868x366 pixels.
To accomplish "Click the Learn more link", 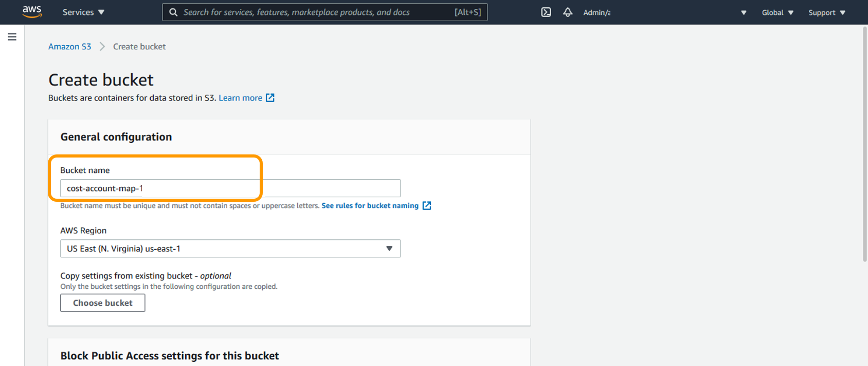I will (240, 98).
